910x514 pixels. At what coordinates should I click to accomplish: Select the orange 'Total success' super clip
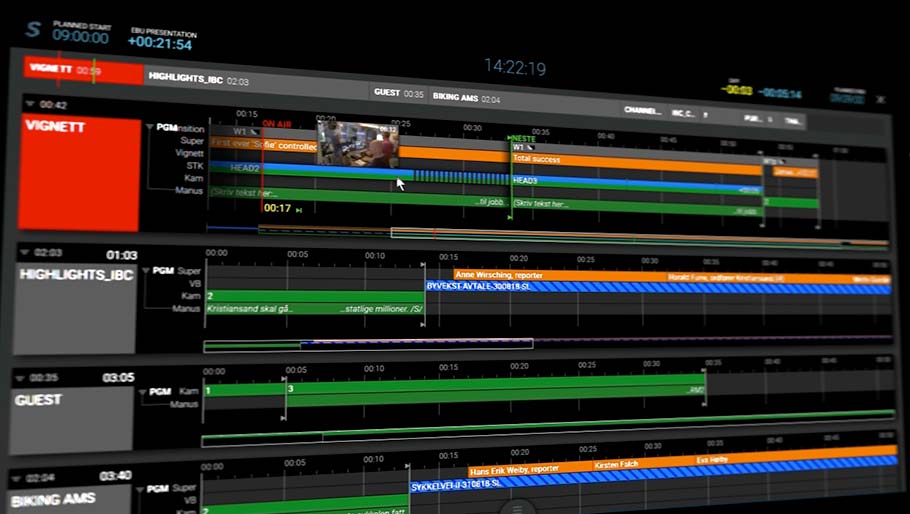(x=637, y=162)
